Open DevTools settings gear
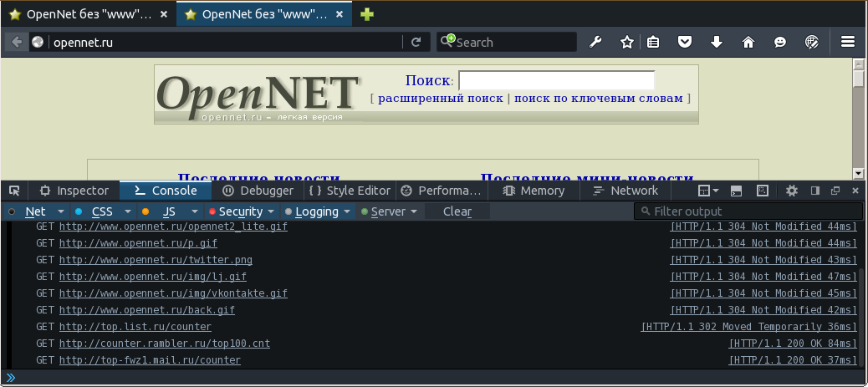This screenshot has width=868, height=387. (x=792, y=191)
